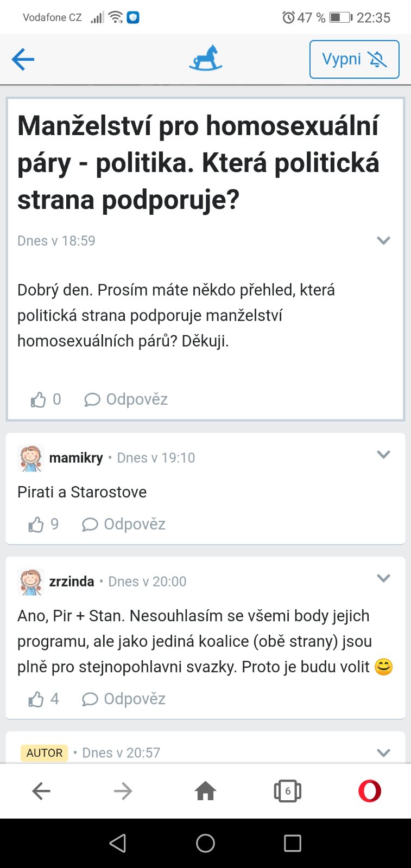This screenshot has width=411, height=868.
Task: Reply to the original question post
Action: [126, 400]
